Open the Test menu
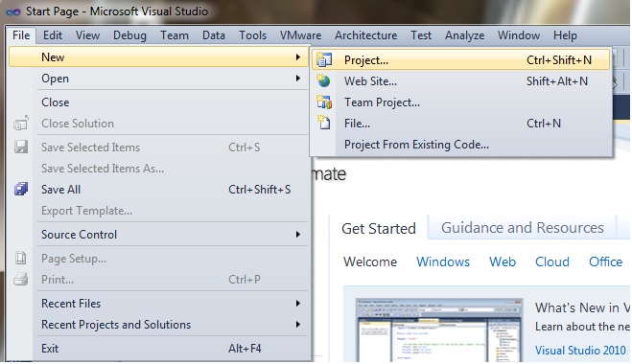The width and height of the screenshot is (632, 364). pos(421,35)
